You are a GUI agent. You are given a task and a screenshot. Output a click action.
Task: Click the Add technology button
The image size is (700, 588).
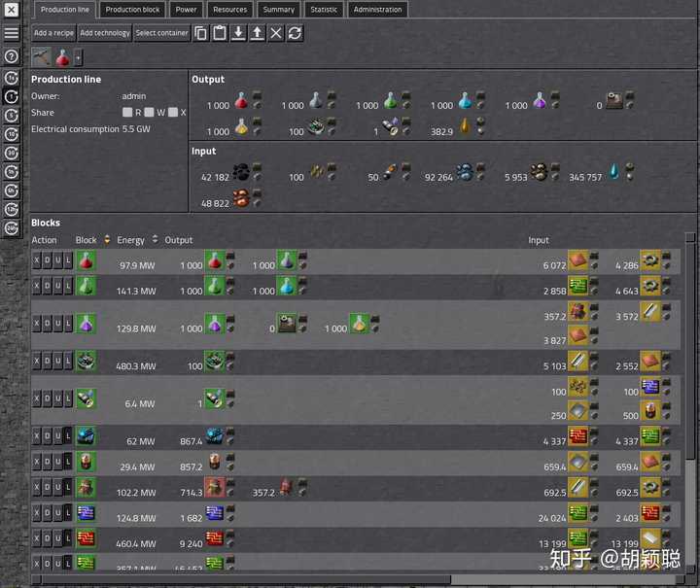(105, 33)
